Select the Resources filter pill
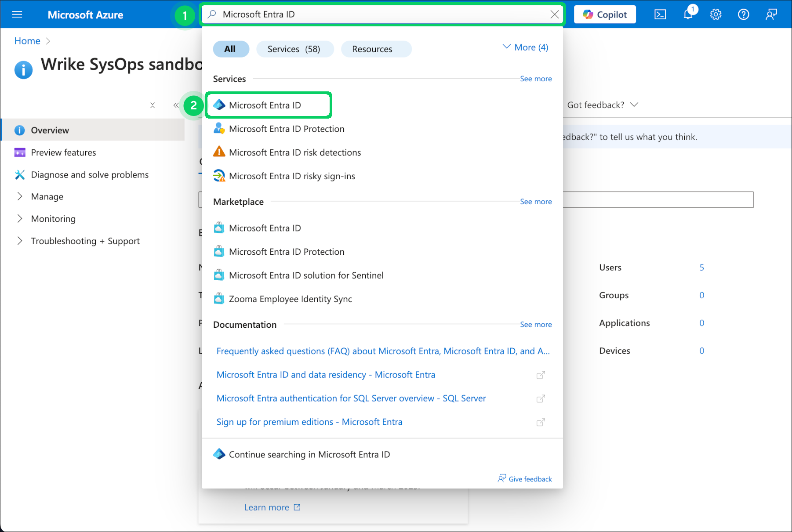 pyautogui.click(x=372, y=49)
